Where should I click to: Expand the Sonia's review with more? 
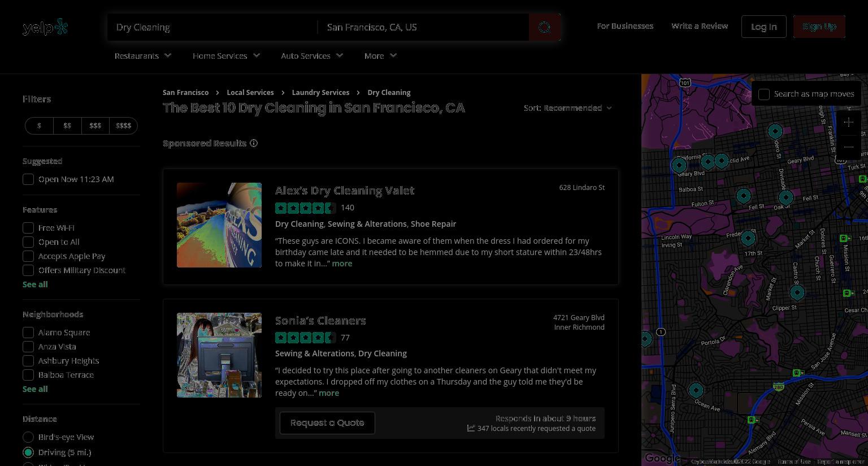(x=329, y=393)
